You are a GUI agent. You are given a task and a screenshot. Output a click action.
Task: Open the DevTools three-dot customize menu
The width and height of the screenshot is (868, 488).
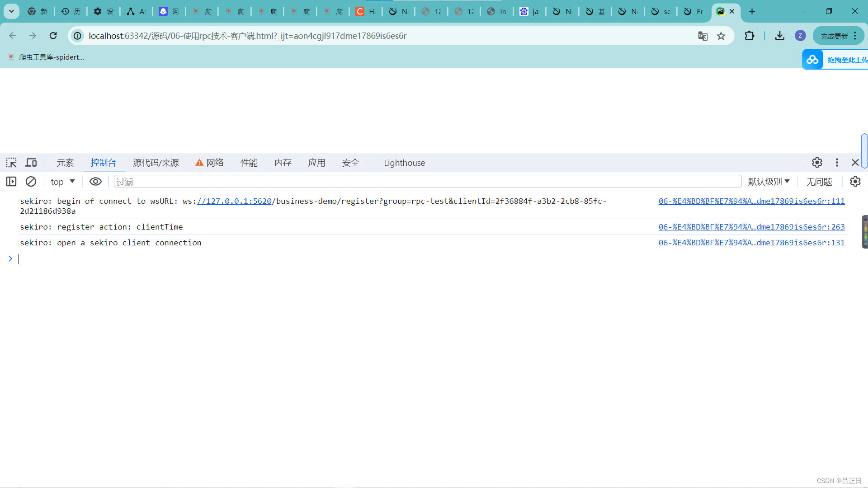837,163
